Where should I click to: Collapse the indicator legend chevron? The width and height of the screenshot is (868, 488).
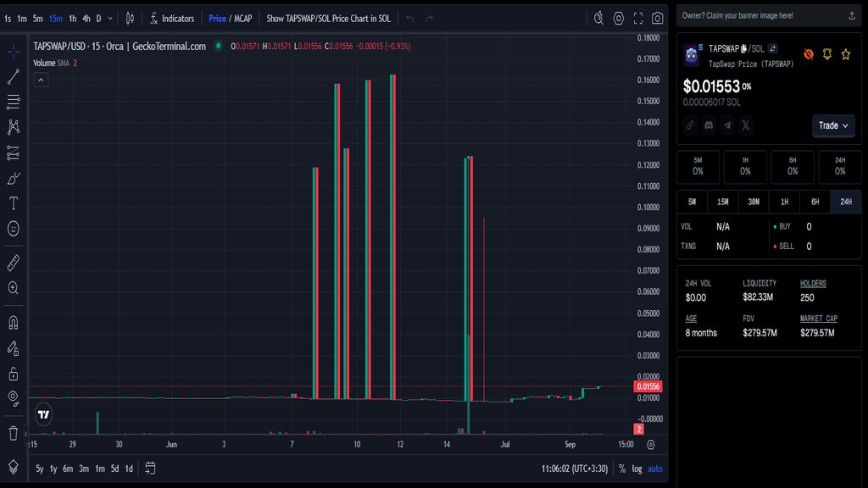(x=41, y=80)
